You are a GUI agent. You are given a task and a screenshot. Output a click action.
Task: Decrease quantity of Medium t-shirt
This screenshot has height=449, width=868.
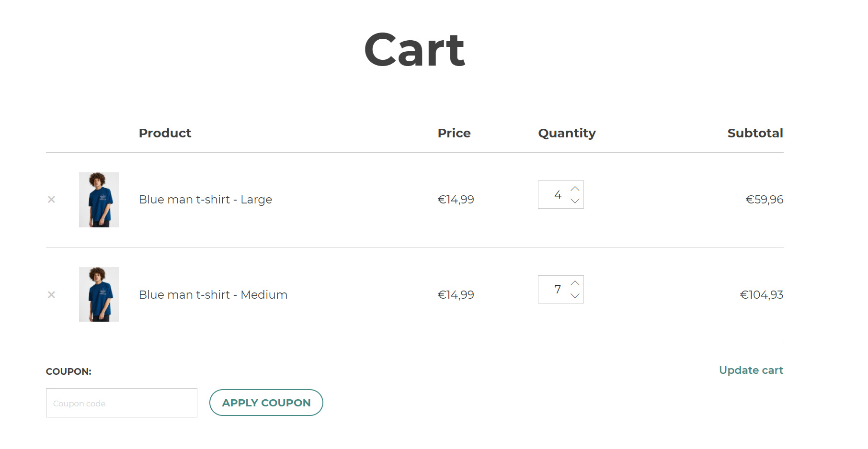[575, 296]
